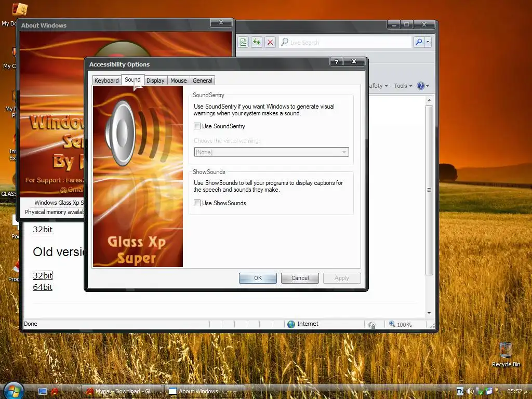Open the search provider dropdown arrow
This screenshot has width=532, height=399.
[x=428, y=42]
